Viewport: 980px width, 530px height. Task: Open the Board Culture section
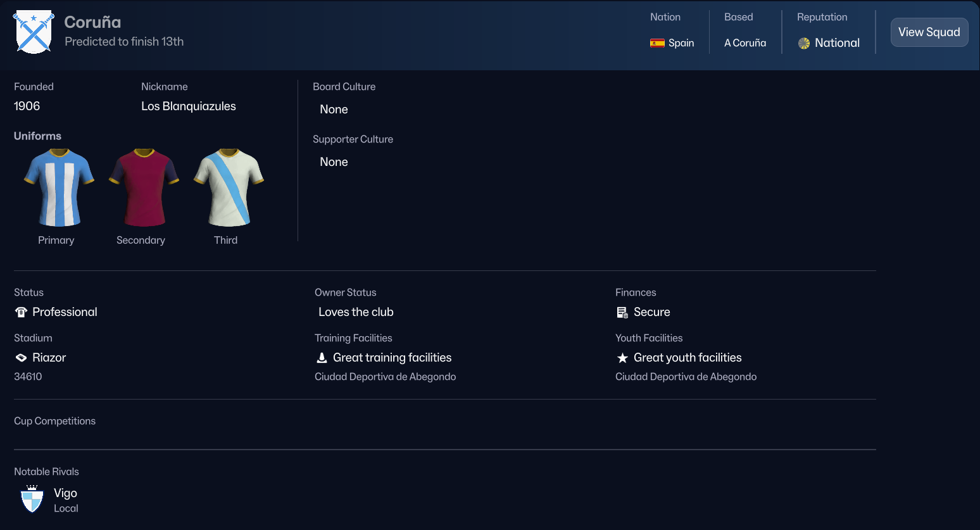coord(344,87)
